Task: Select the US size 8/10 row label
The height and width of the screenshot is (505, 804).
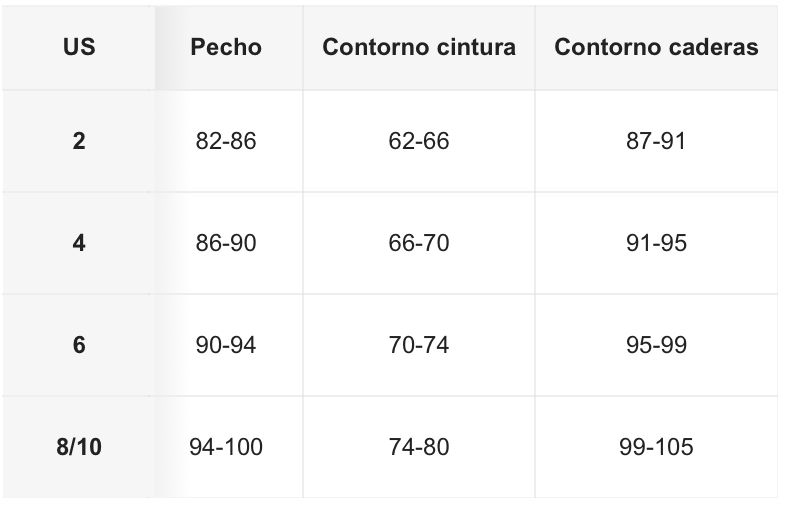Action: coord(79,447)
